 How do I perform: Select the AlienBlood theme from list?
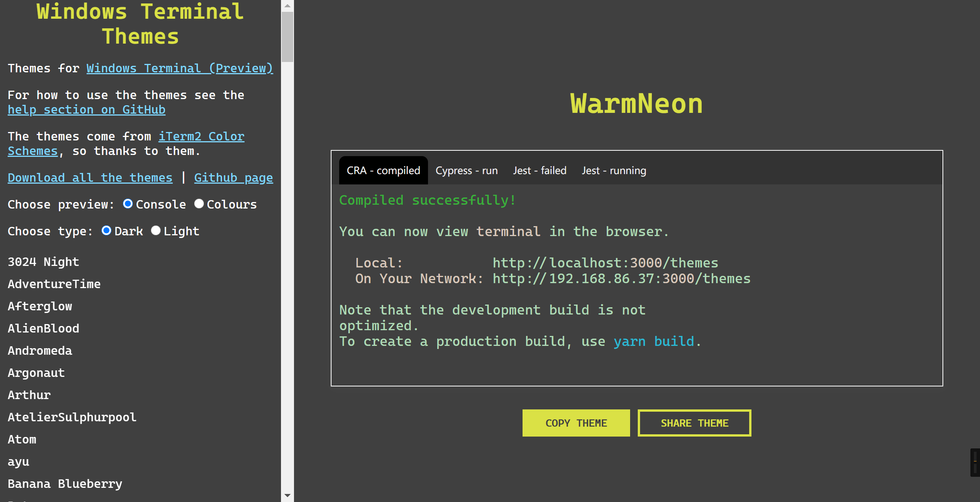click(44, 329)
